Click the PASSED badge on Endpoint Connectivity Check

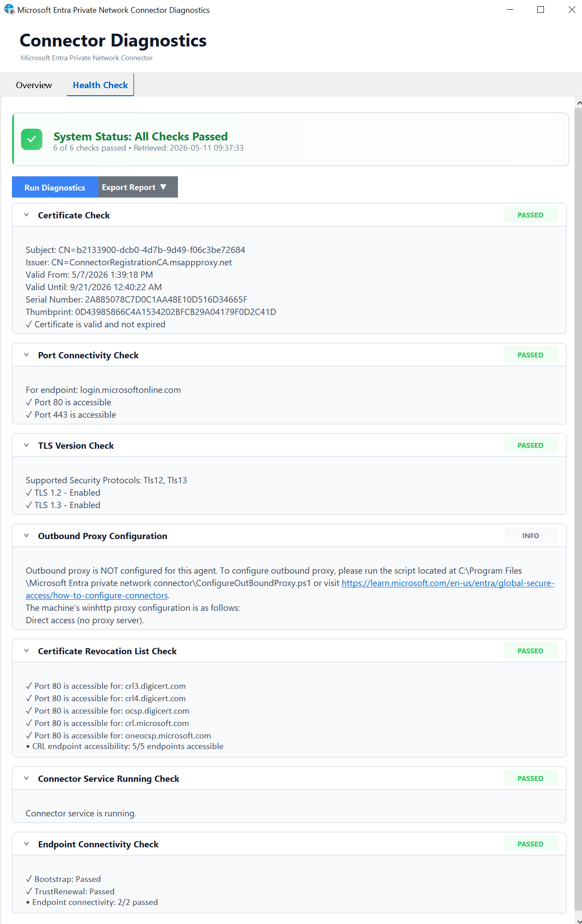[x=531, y=844]
